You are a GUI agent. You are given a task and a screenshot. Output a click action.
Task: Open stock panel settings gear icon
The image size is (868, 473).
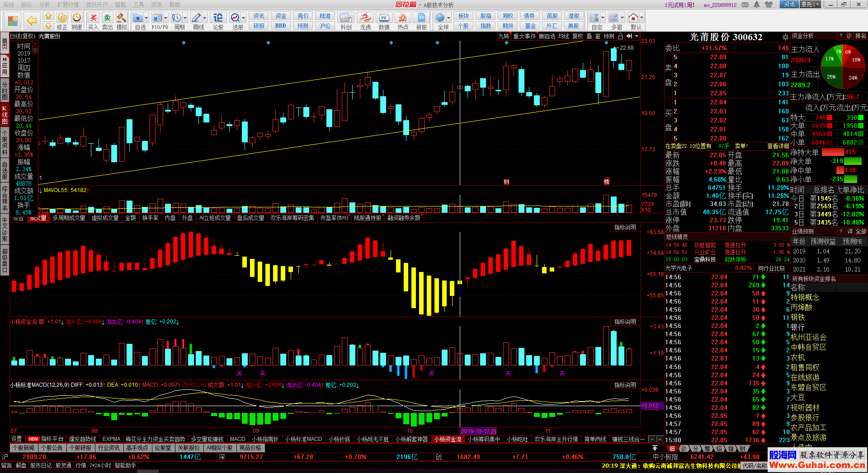pyautogui.click(x=785, y=37)
